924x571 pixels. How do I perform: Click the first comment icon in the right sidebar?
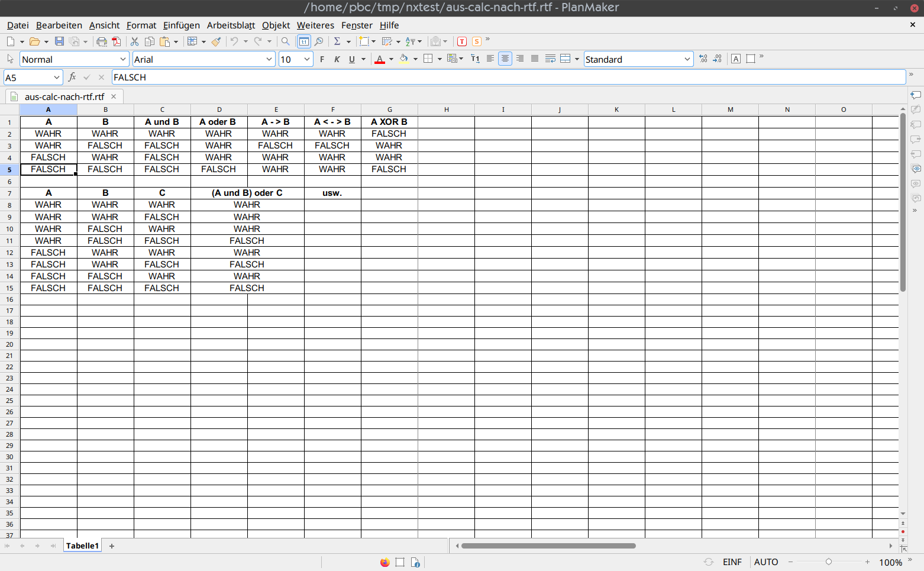[916, 95]
